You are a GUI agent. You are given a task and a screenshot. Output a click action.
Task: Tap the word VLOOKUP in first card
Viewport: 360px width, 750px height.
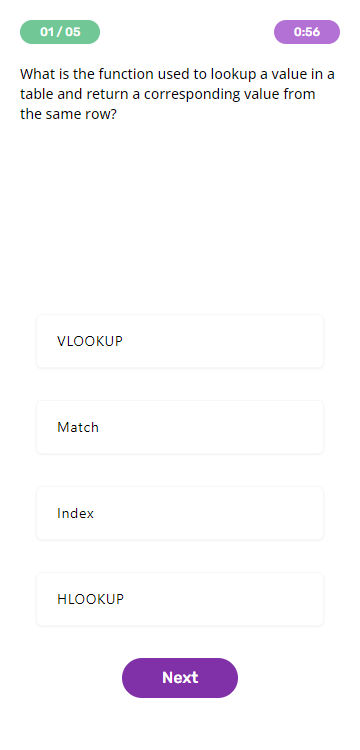coord(90,341)
